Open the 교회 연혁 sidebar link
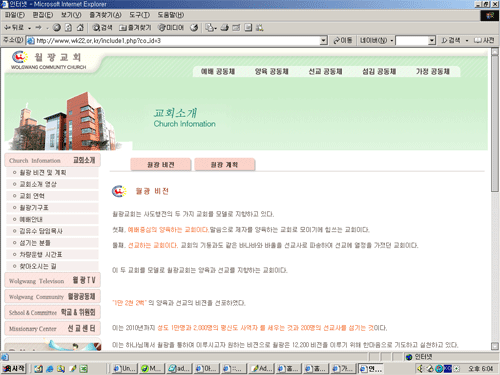 [x=32, y=196]
